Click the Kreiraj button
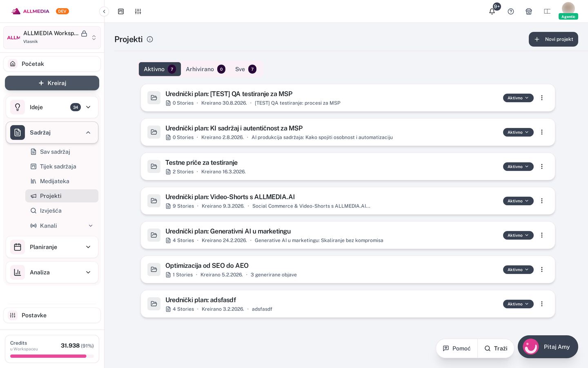588x368 pixels. 52,83
